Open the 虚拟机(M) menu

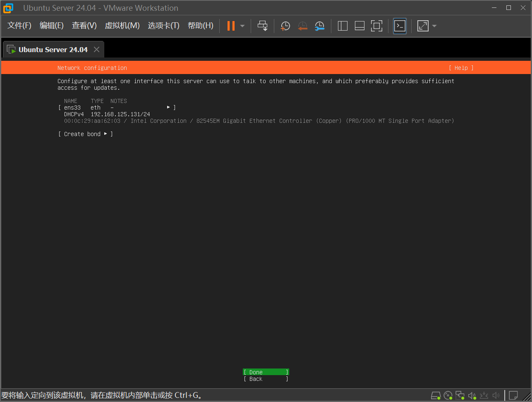122,26
